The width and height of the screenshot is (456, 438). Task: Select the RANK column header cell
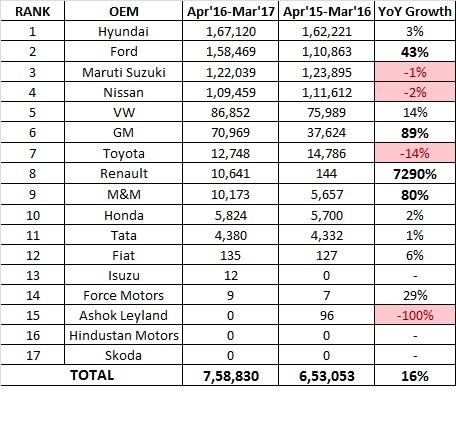click(32, 11)
